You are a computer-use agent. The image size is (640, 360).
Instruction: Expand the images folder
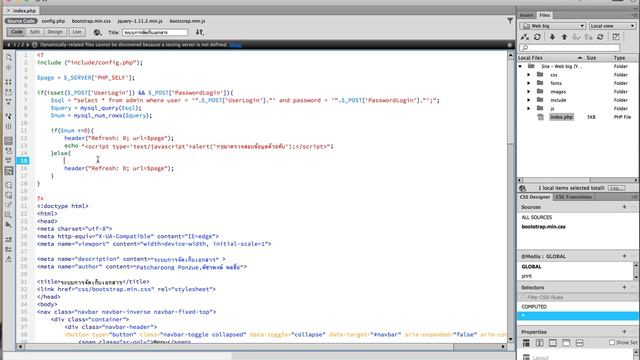(529, 92)
